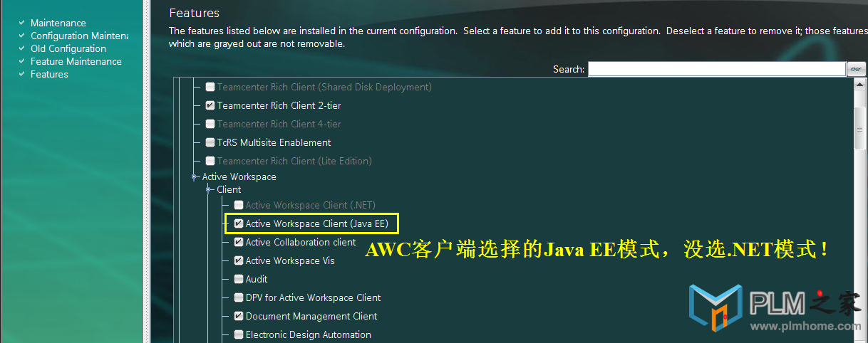868x343 pixels.
Task: Click the feature tree vertical scrollbar thumb
Action: coord(860,129)
